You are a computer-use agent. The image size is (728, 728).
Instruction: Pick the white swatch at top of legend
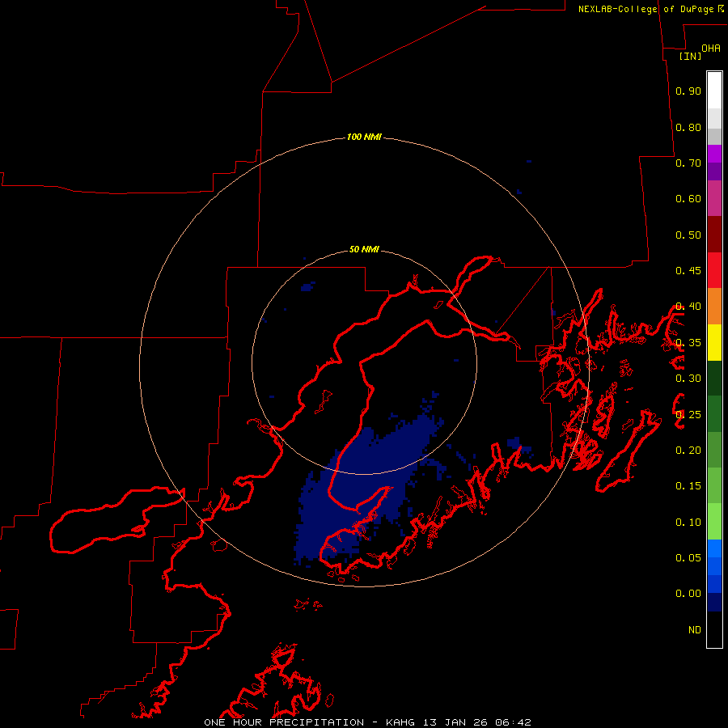714,91
